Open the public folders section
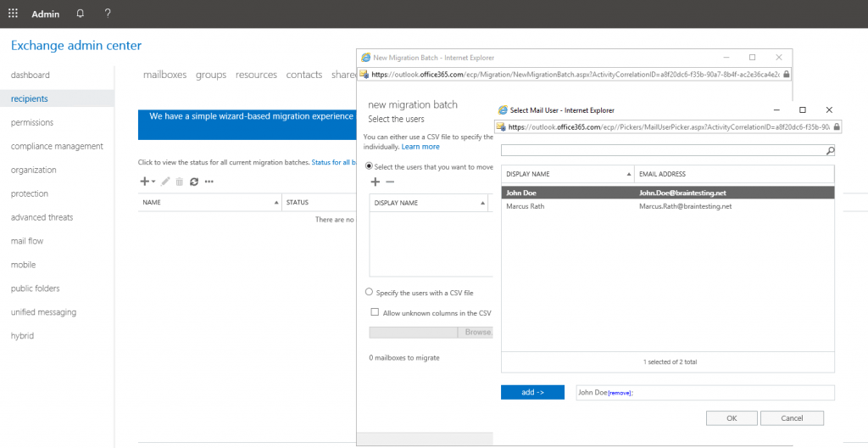Image resolution: width=868 pixels, height=448 pixels. (x=36, y=288)
